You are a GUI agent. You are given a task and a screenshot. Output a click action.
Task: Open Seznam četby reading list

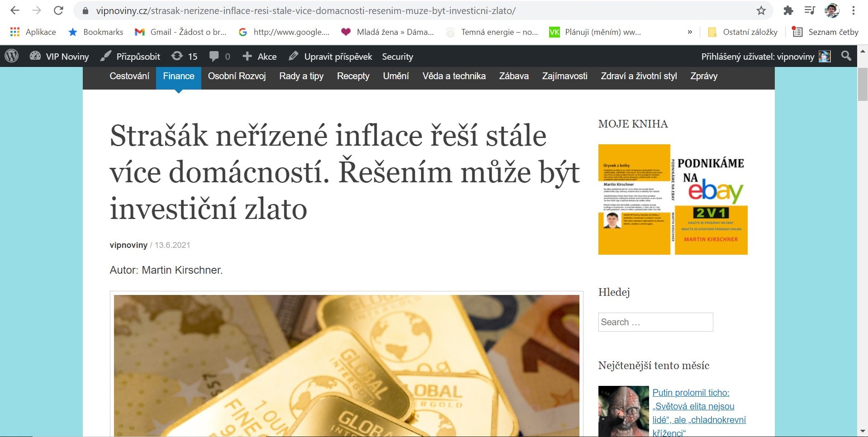pyautogui.click(x=825, y=32)
